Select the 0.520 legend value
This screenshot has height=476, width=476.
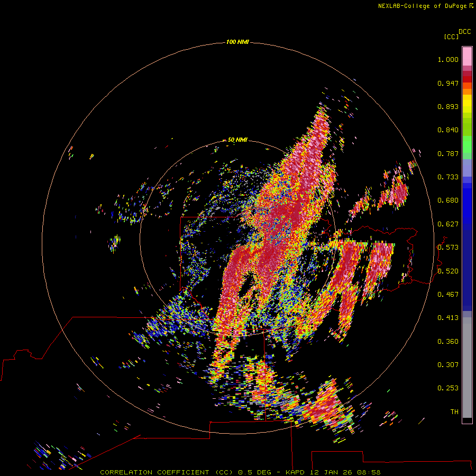click(x=448, y=271)
